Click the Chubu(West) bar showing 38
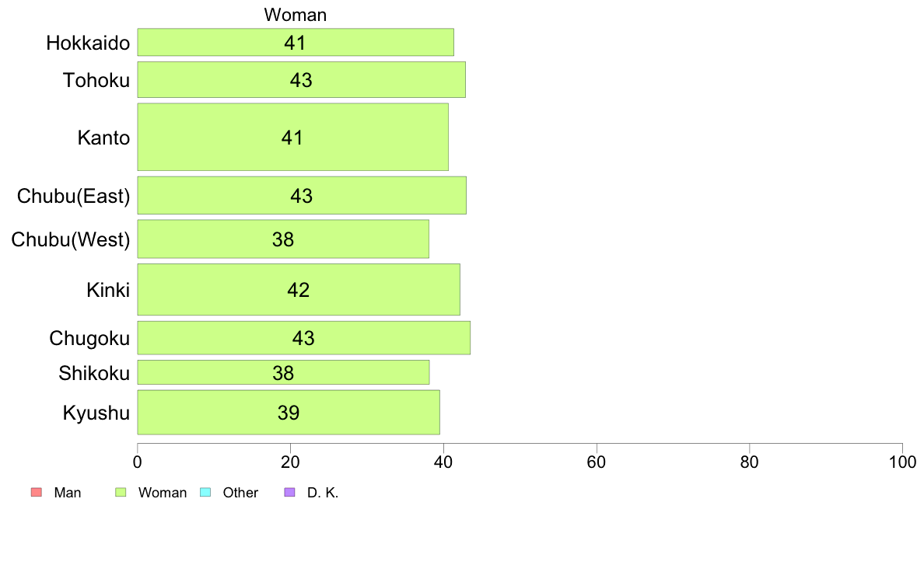Image resolution: width=924 pixels, height=572 pixels. click(x=283, y=239)
